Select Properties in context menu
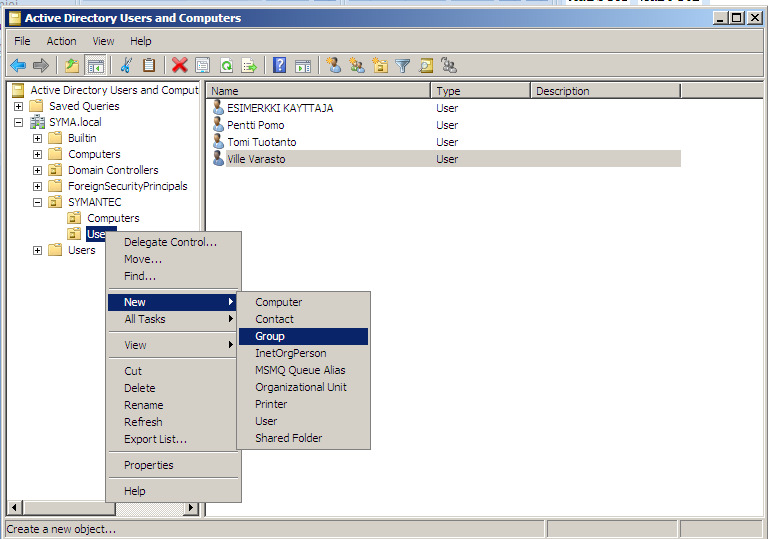768x539 pixels. tap(173, 465)
